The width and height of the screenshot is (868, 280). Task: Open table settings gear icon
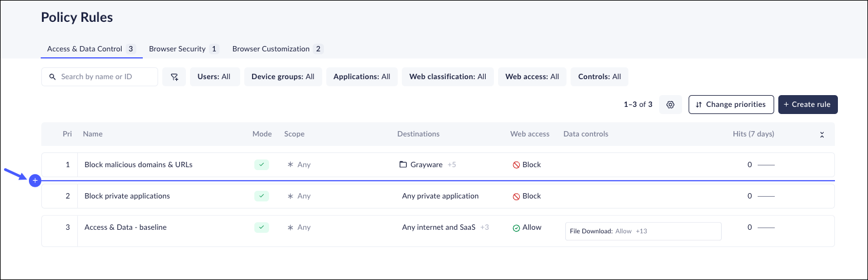(x=670, y=105)
